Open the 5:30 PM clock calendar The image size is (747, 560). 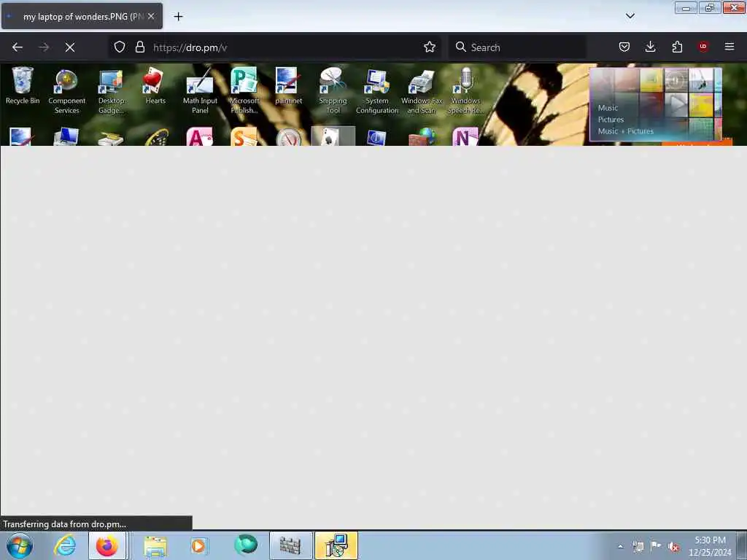tap(709, 545)
